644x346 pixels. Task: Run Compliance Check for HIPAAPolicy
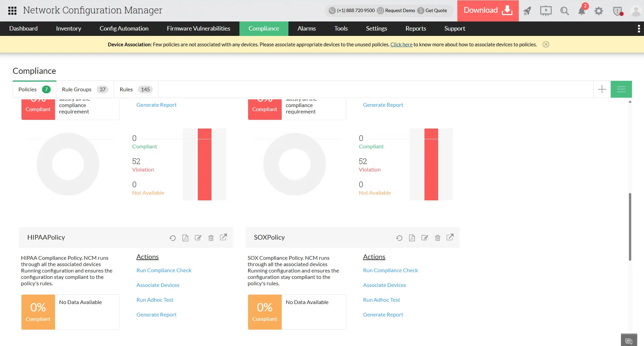coord(164,270)
